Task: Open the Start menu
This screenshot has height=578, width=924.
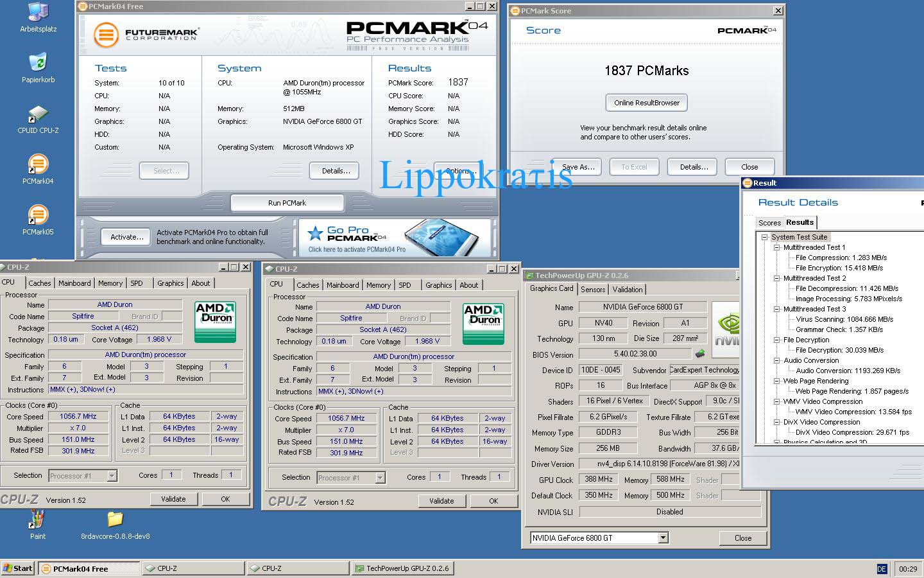Action: 18,568
